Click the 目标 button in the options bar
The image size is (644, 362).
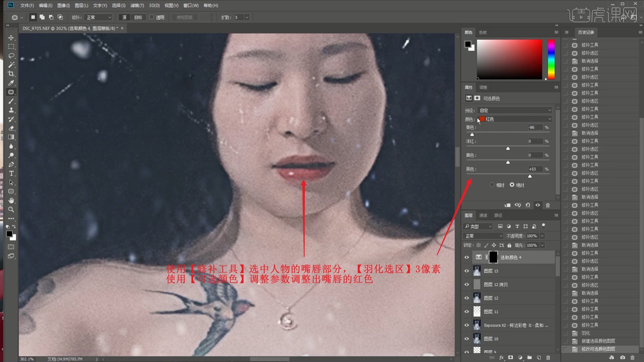[x=138, y=17]
